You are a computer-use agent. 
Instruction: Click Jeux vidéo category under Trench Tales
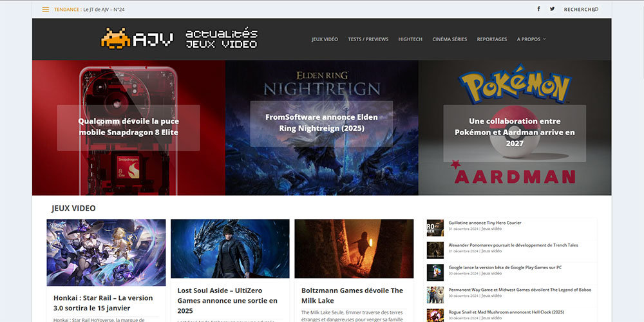(491, 251)
